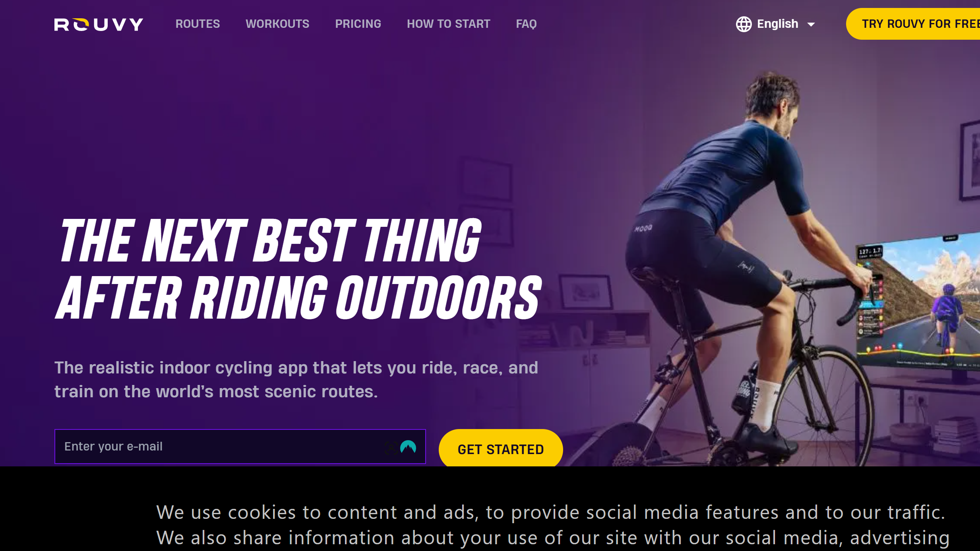Viewport: 980px width, 551px height.
Task: Select HOW TO START in navigation
Action: 449,24
